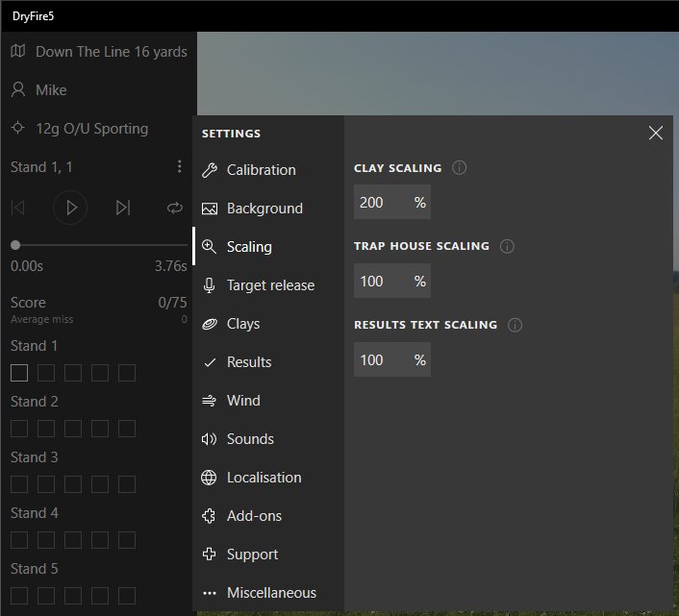Click the play button icon
679x616 pixels.
pos(70,208)
